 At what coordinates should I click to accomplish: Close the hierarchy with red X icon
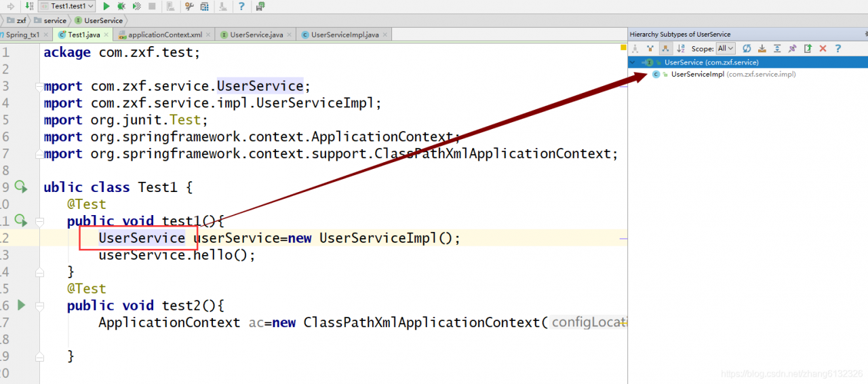click(823, 48)
